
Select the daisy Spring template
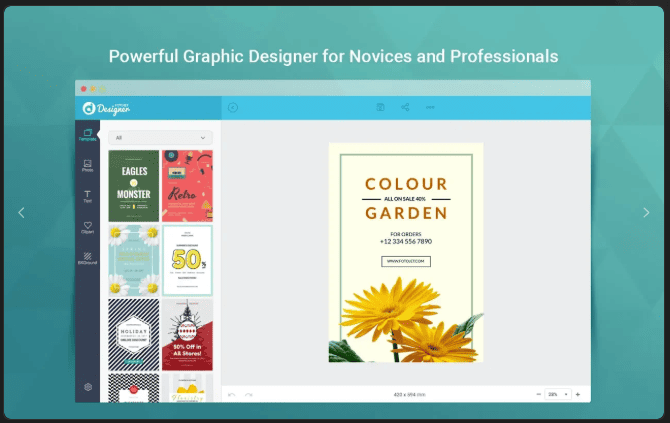[134, 260]
